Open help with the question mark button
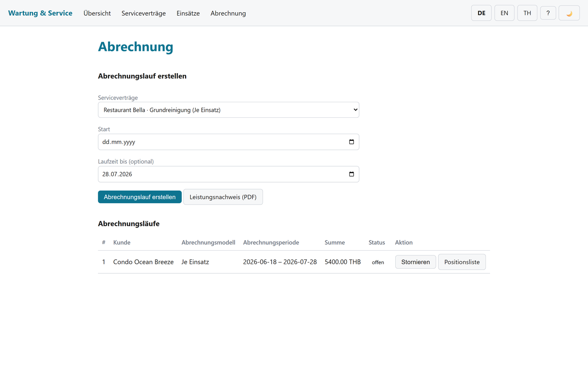Screen dimensions: 588x368 pyautogui.click(x=548, y=13)
